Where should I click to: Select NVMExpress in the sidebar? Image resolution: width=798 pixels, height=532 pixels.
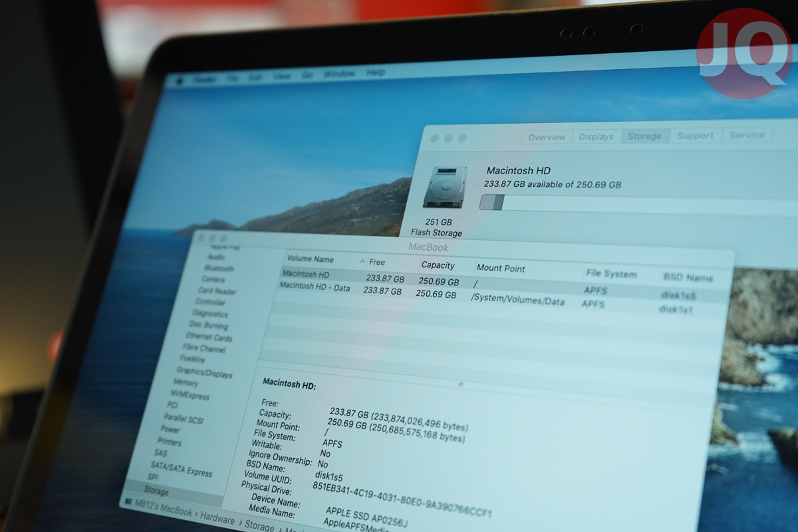190,396
